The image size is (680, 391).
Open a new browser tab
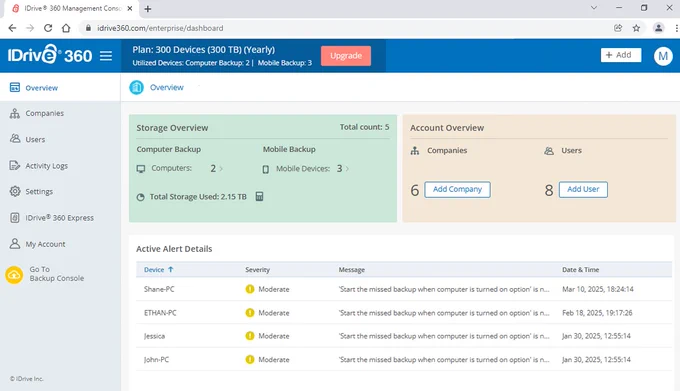click(148, 9)
